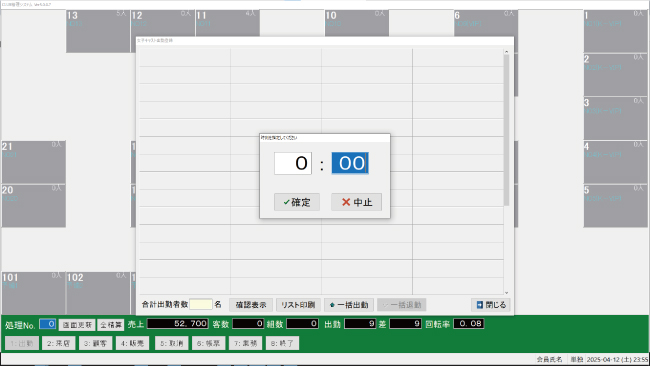Open menu item 2:来店
Image resolution: width=650 pixels, height=366 pixels.
[x=58, y=343]
